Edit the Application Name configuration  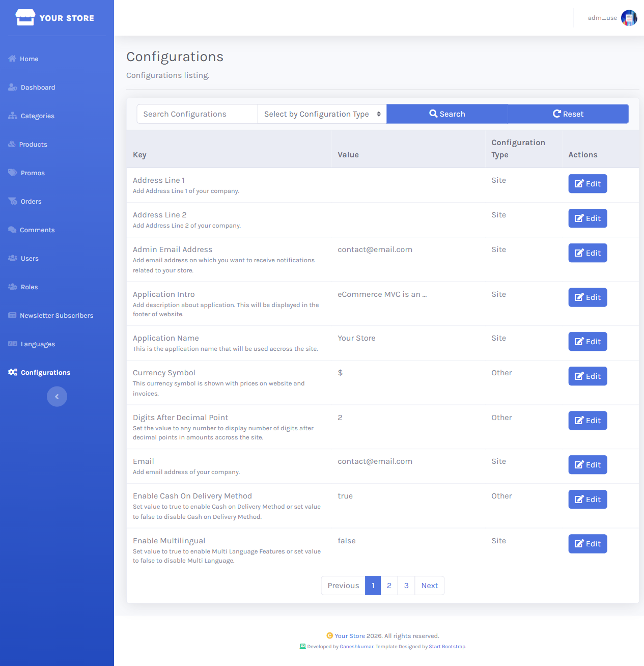point(587,342)
